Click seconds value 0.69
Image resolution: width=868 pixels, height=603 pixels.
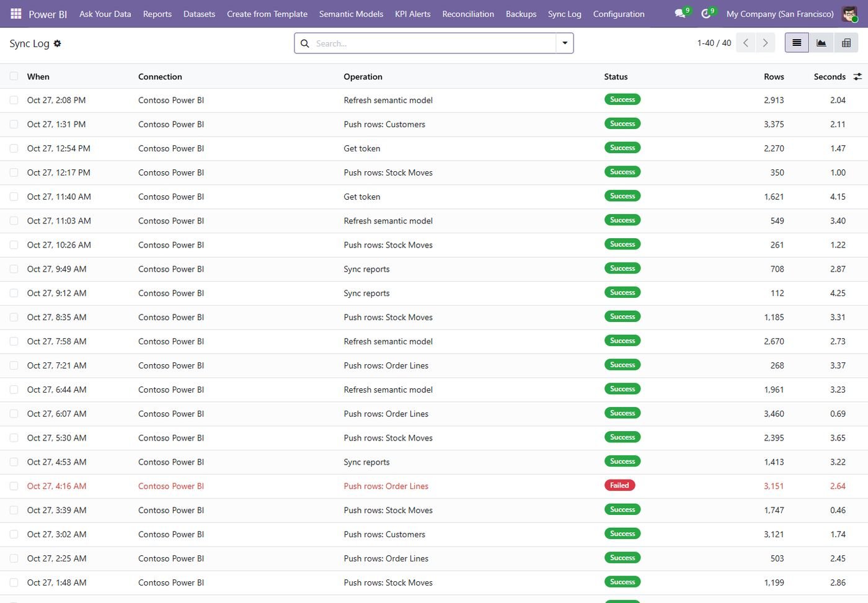(838, 414)
